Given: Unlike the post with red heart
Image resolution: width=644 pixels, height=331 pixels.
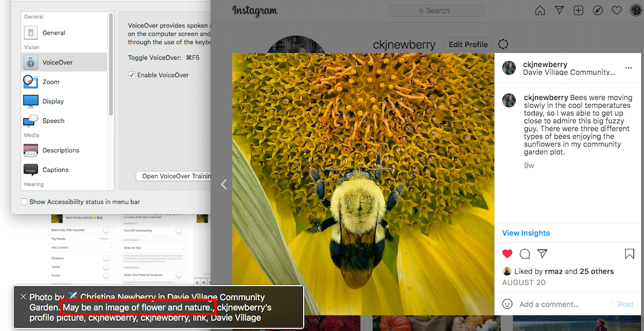Looking at the screenshot, I should click(x=507, y=254).
